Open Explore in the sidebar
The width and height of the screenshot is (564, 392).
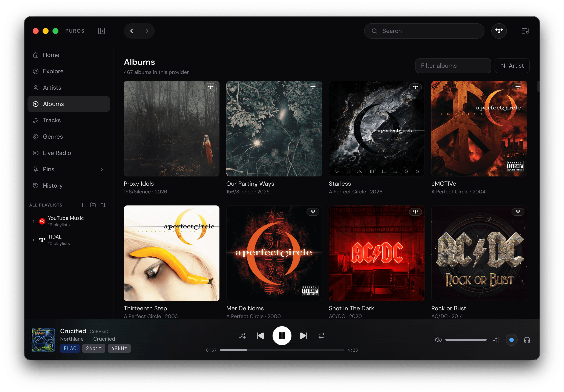[69, 71]
